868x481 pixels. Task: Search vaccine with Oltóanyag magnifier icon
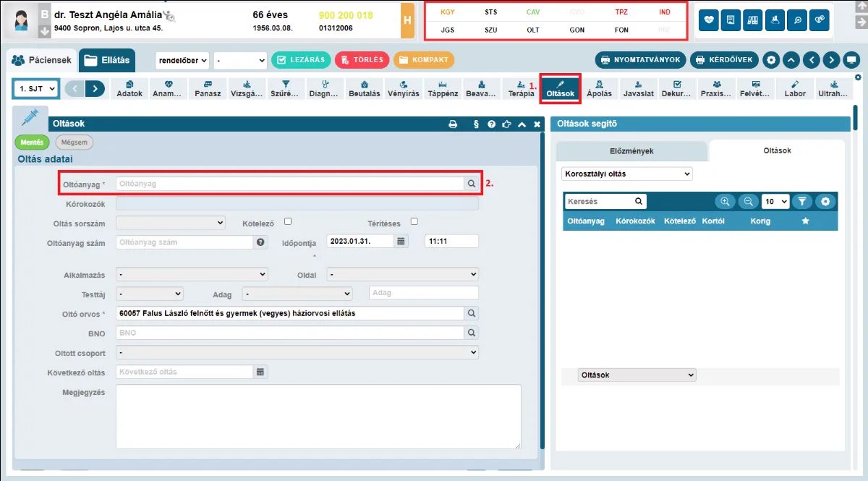click(471, 184)
